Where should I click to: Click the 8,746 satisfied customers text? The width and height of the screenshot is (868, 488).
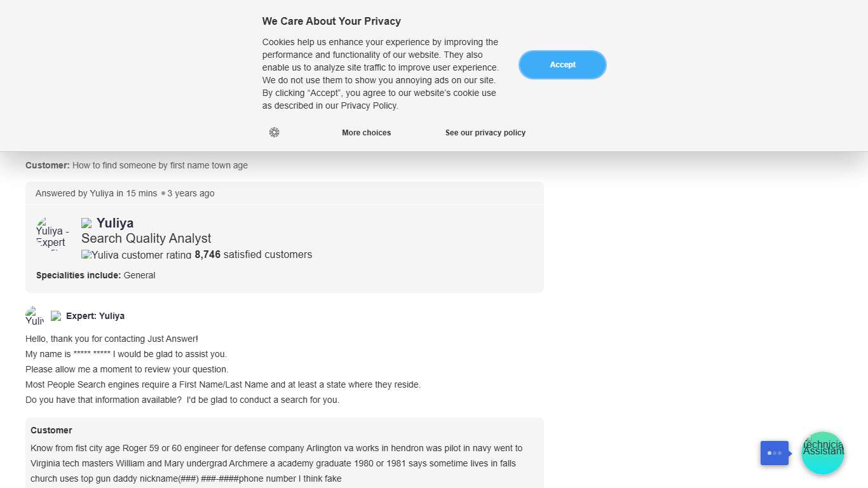(254, 255)
